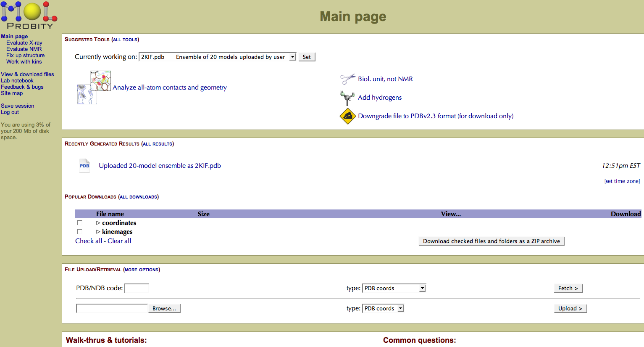Viewport: 644px width, 347px height.
Task: Click Download checked files as ZIP archive
Action: tap(491, 241)
